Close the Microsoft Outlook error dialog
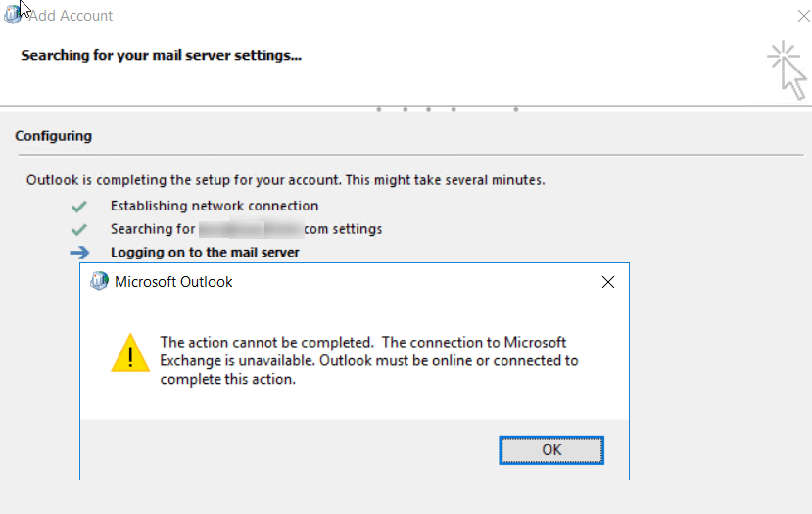Image resolution: width=812 pixels, height=514 pixels. click(x=608, y=282)
